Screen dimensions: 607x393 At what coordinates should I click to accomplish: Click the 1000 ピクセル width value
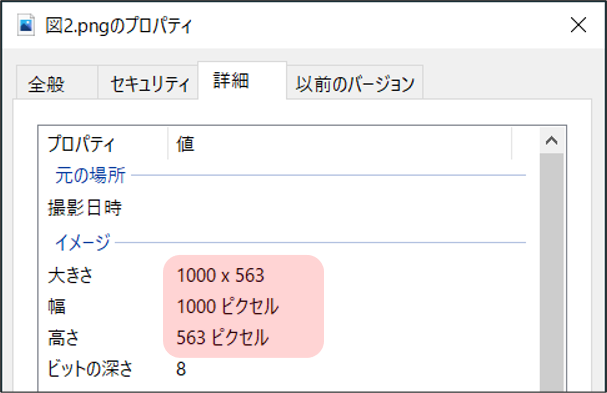point(228,306)
